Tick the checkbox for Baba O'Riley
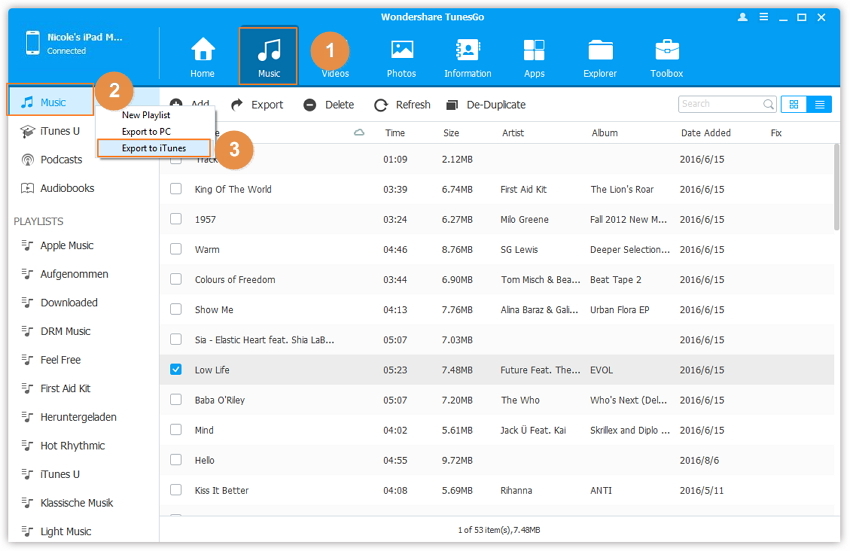 pyautogui.click(x=176, y=400)
